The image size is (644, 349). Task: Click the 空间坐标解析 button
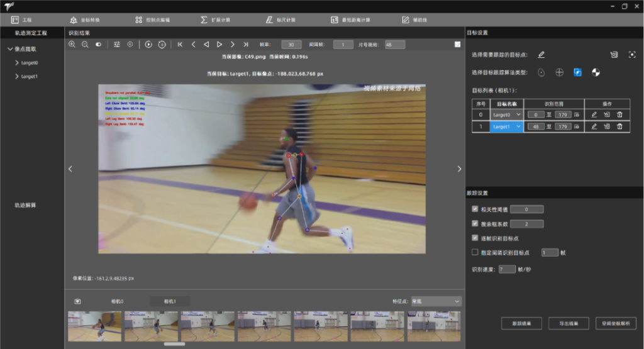point(616,324)
